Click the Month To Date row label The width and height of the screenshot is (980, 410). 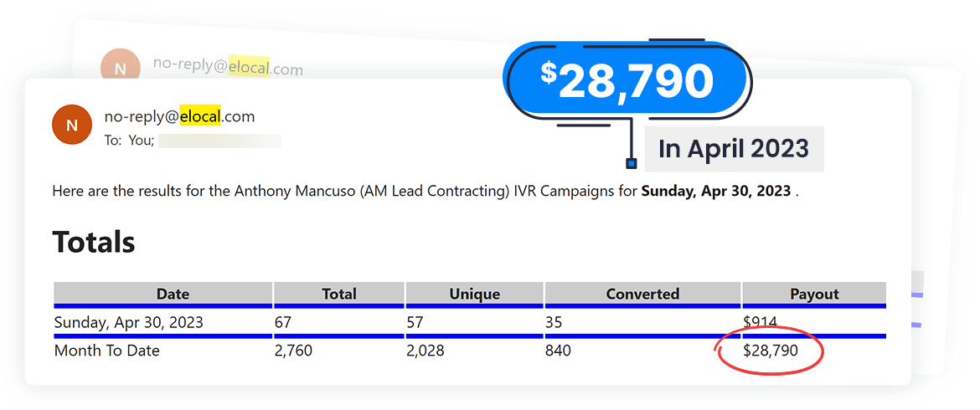106,351
